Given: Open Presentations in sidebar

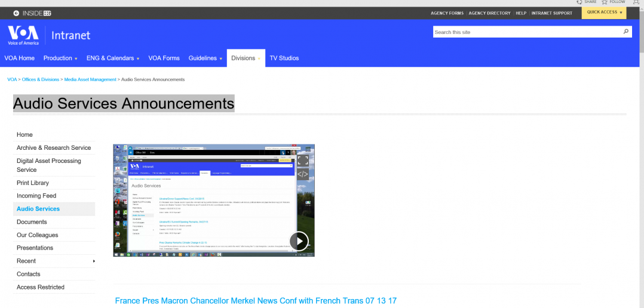Looking at the screenshot, I should point(54,248).
